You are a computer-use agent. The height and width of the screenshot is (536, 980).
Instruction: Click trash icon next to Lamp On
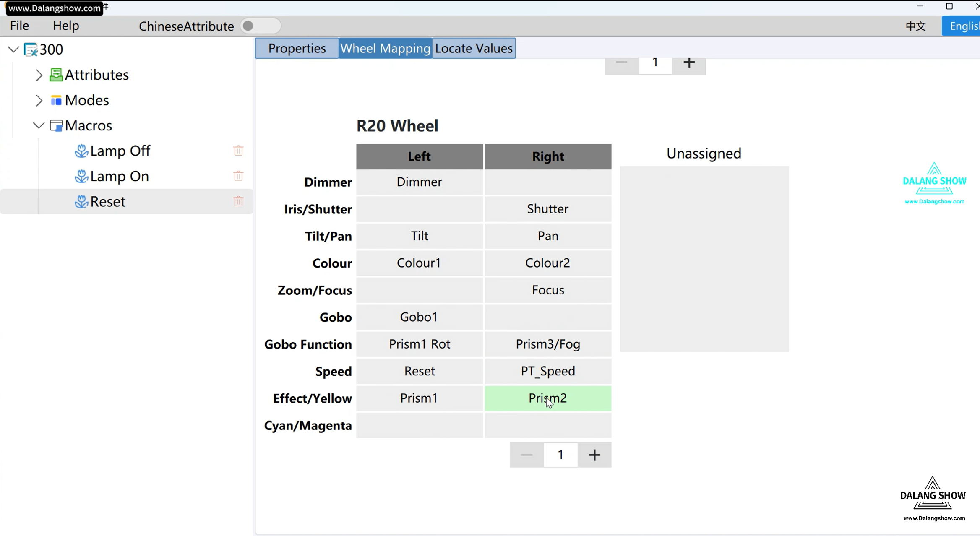point(238,176)
